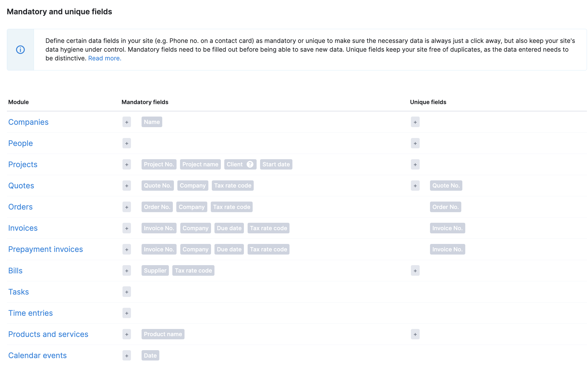This screenshot has height=365, width=588.
Task: Click the Date tag in Calendar events
Action: [x=150, y=355]
